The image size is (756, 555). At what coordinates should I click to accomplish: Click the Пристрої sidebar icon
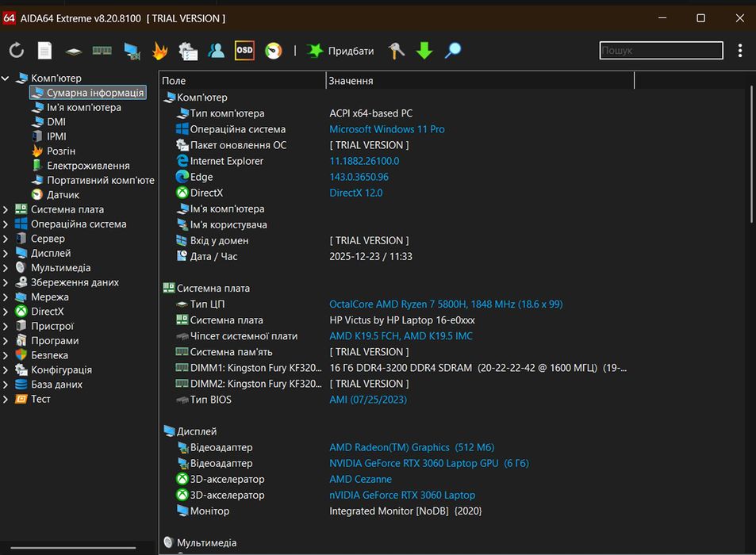coord(21,326)
